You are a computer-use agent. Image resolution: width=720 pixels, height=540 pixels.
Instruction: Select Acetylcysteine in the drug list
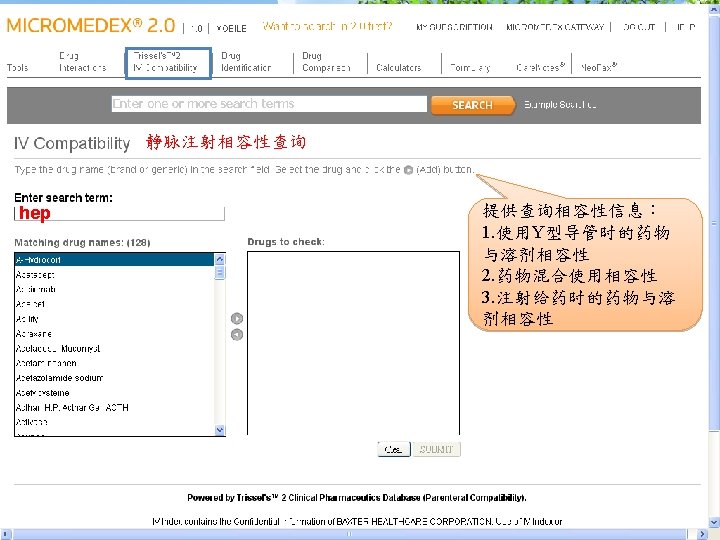pyautogui.click(x=114, y=393)
